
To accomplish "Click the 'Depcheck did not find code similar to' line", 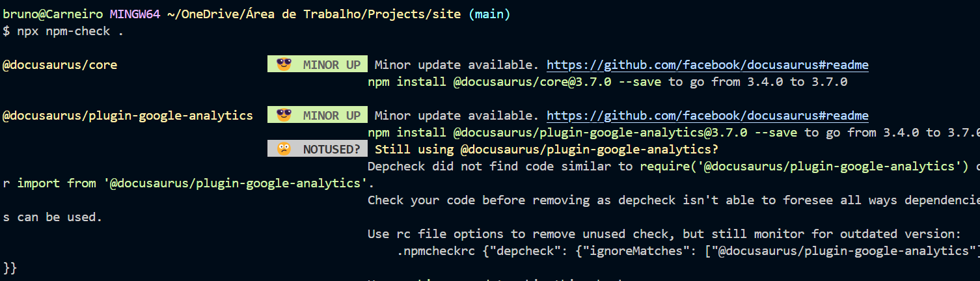I will [x=674, y=167].
